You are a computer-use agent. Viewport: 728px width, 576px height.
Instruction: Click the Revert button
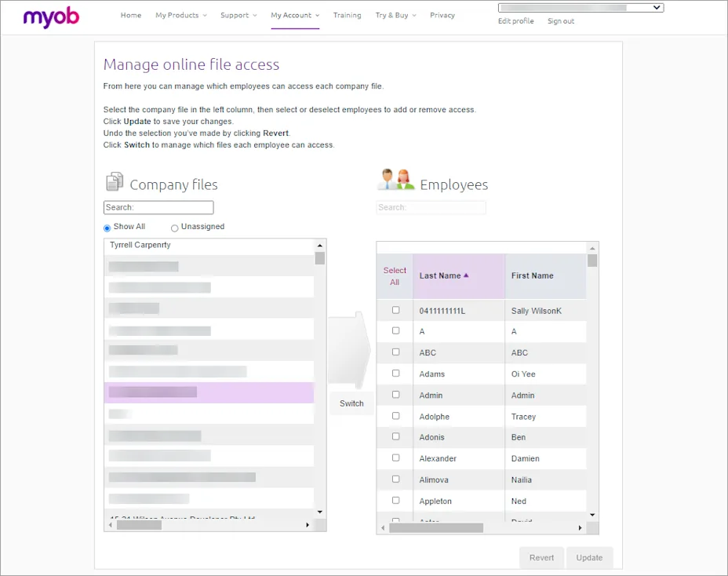click(x=541, y=558)
